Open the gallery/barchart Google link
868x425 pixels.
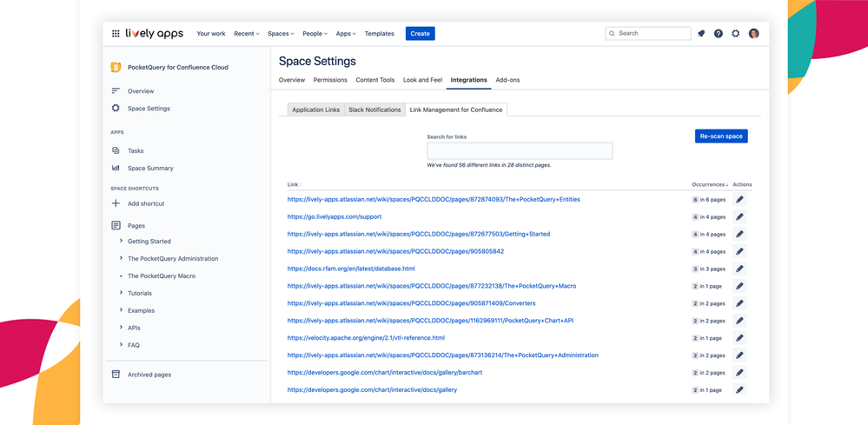pos(385,373)
